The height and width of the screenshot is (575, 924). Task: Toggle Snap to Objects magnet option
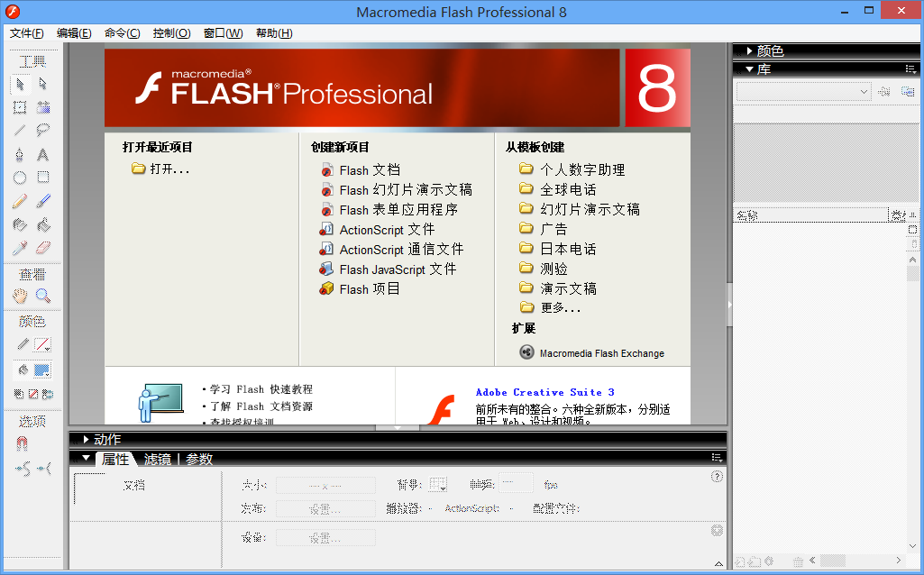[20, 443]
